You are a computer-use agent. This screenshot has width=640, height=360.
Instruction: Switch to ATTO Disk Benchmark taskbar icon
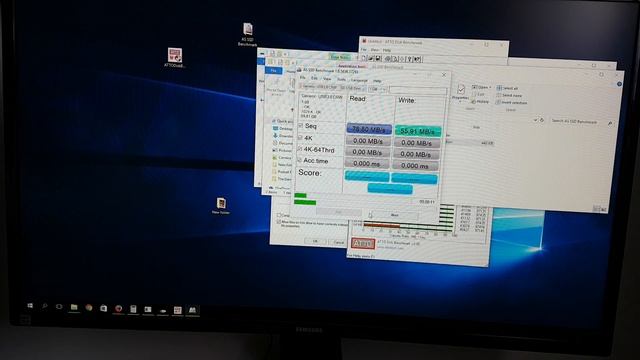tap(178, 310)
